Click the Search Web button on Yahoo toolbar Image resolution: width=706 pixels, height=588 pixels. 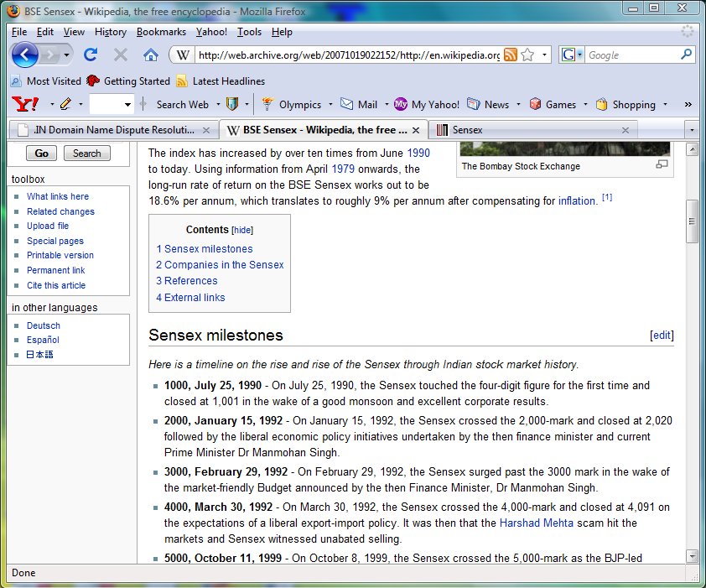(182, 105)
